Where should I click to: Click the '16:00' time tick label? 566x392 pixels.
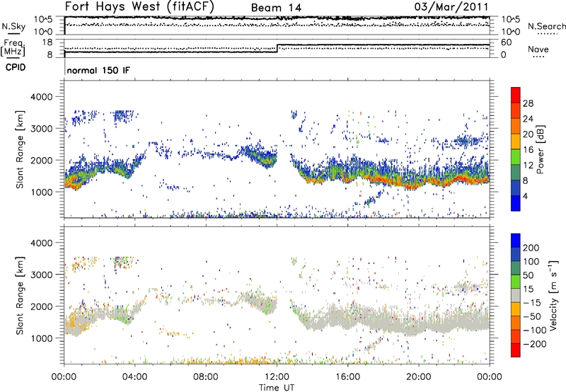pyautogui.click(x=347, y=377)
